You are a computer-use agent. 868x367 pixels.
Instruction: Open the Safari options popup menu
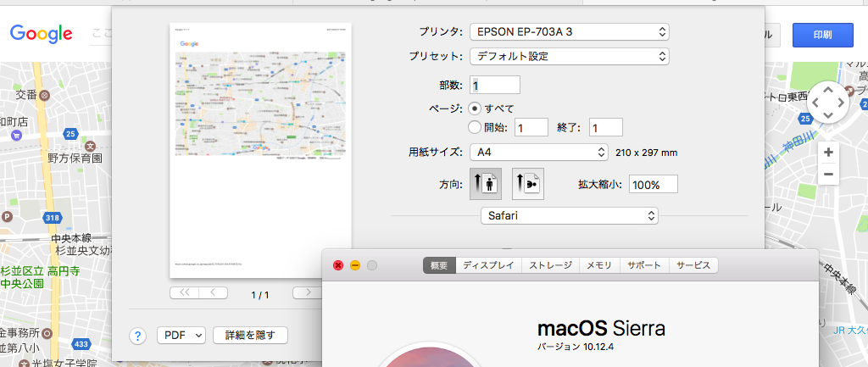[x=569, y=216]
